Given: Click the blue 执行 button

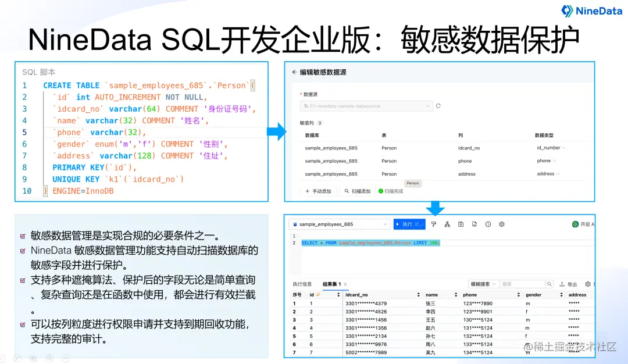Looking at the screenshot, I should (x=409, y=224).
